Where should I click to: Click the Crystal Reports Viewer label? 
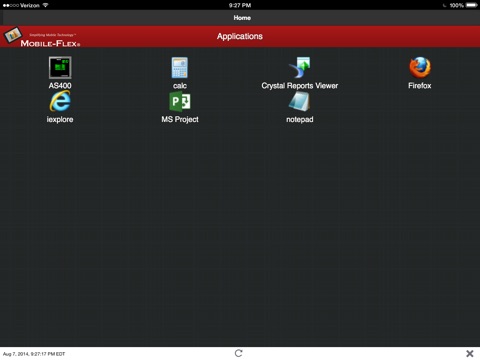[300, 86]
